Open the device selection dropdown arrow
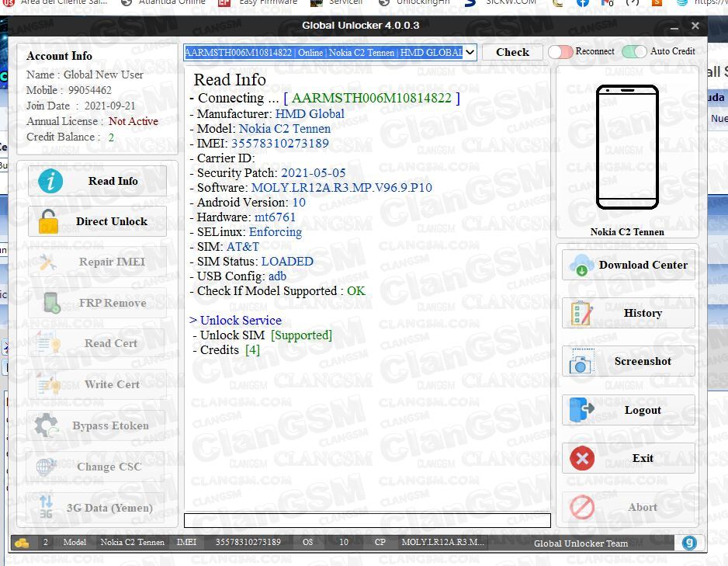The width and height of the screenshot is (728, 566). (x=470, y=53)
